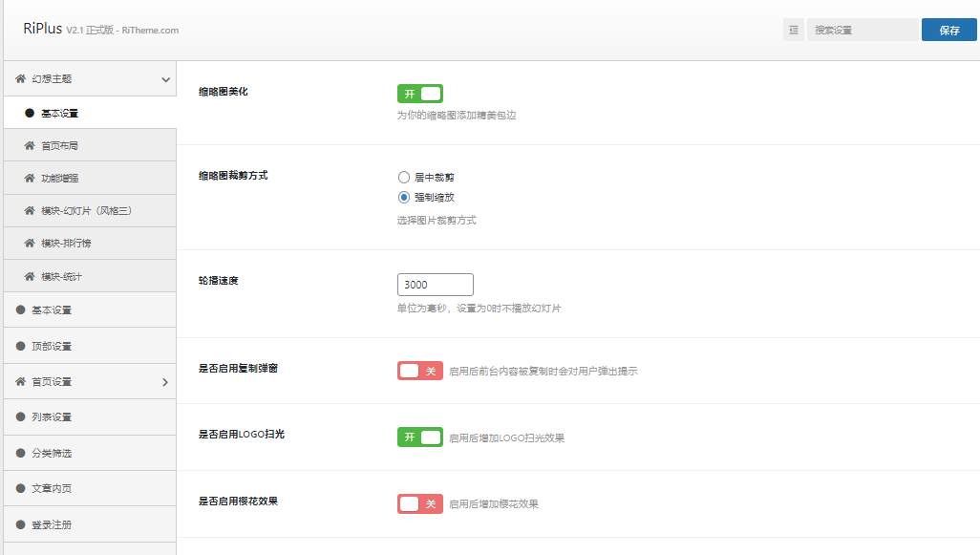Click the circle icon beside 分类筛选
The image size is (980, 555).
(x=20, y=453)
